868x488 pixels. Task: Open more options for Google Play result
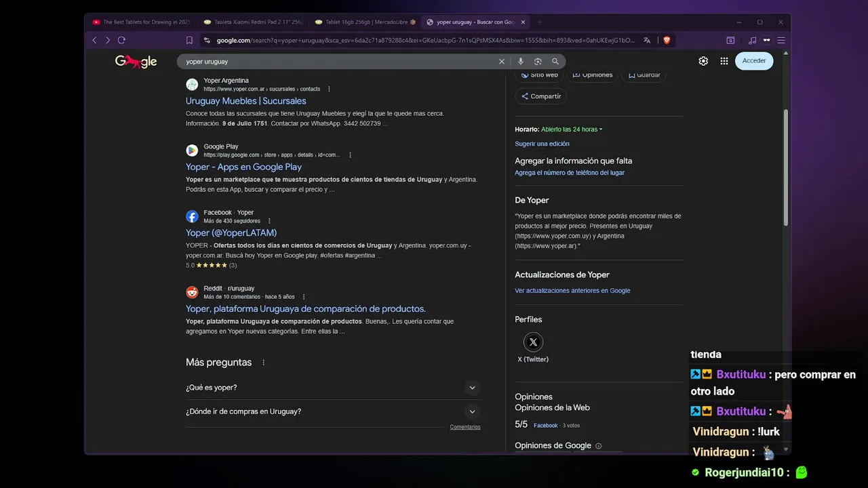350,155
